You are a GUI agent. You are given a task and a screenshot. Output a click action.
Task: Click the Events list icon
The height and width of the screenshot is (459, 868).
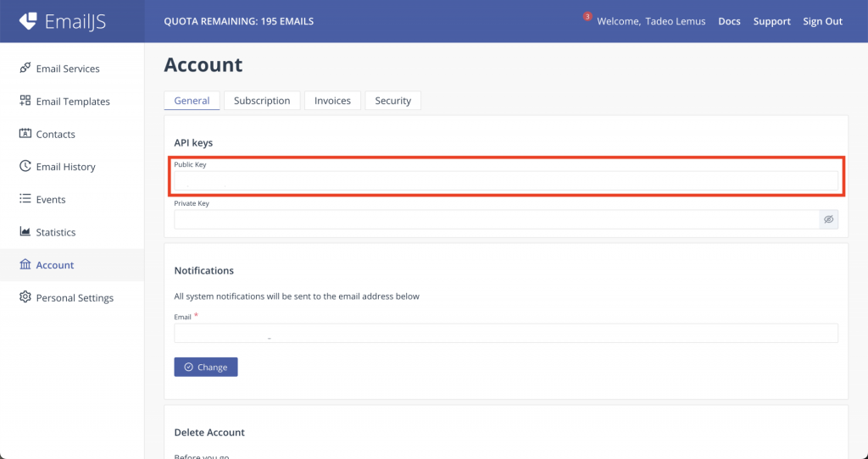pos(25,198)
